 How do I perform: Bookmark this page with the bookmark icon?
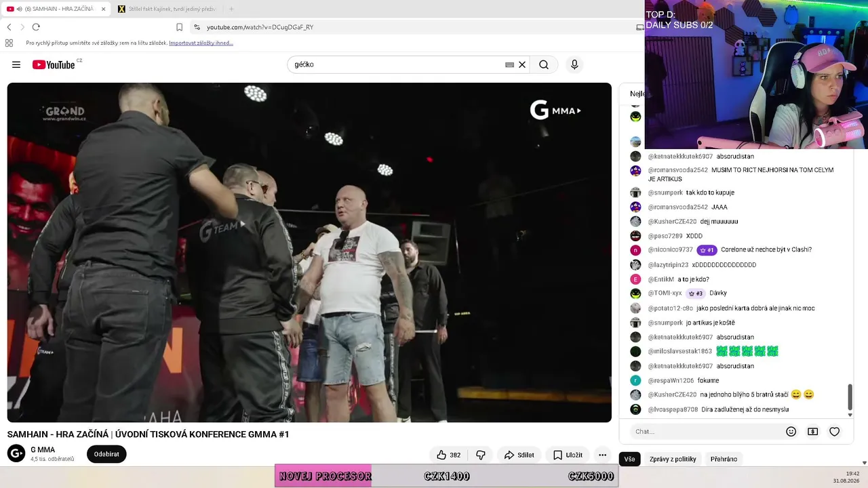tap(179, 27)
